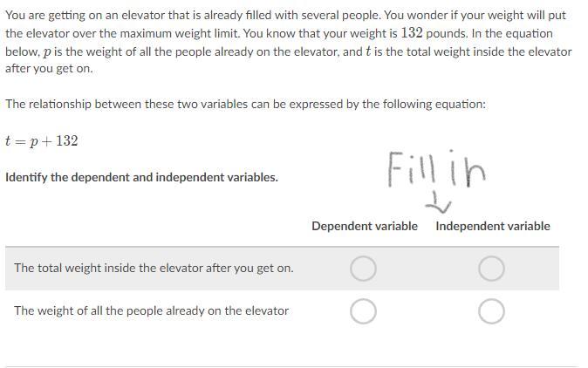The height and width of the screenshot is (368, 588).
Task: Click the sentence introducing the following equation
Action: point(246,104)
